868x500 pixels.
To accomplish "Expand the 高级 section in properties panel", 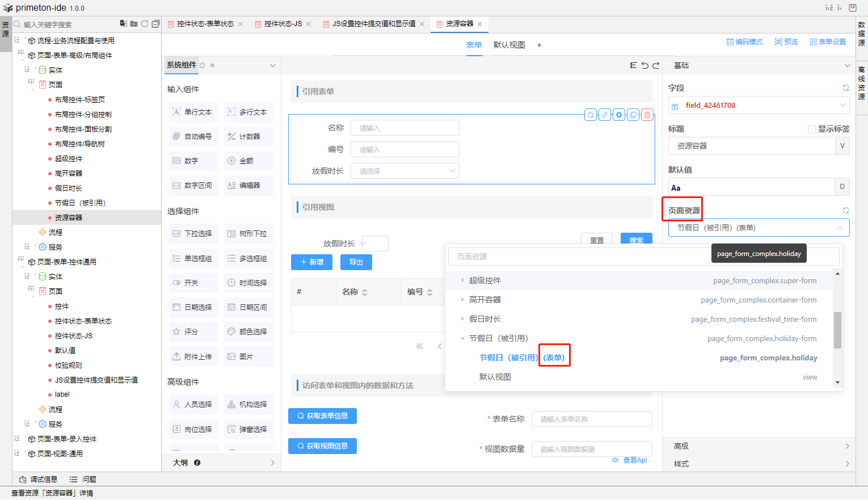I will coord(759,446).
